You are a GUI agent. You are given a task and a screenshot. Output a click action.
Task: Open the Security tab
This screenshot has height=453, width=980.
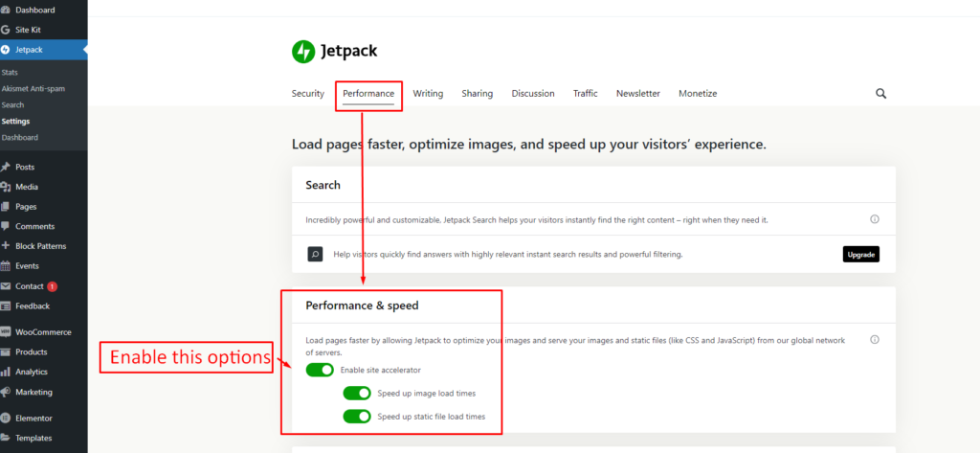(x=307, y=93)
